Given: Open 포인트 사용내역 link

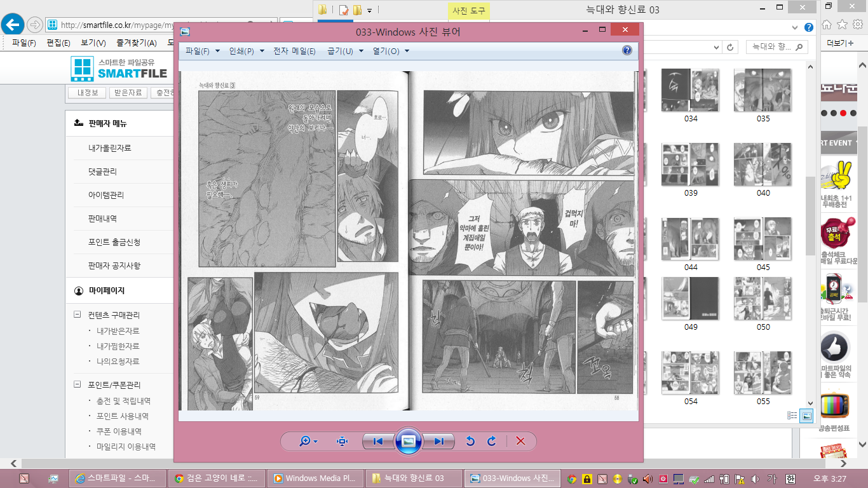Looking at the screenshot, I should pos(123,416).
